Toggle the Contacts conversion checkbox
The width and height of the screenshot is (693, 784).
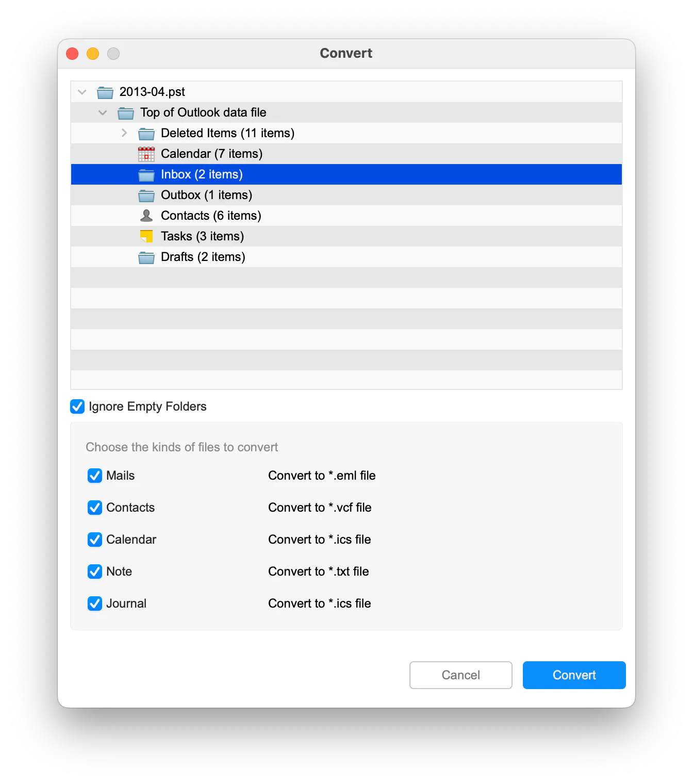tap(95, 508)
